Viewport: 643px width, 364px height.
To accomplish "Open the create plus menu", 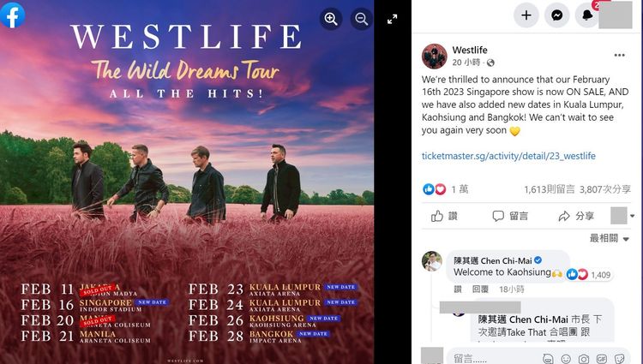I will (x=526, y=15).
